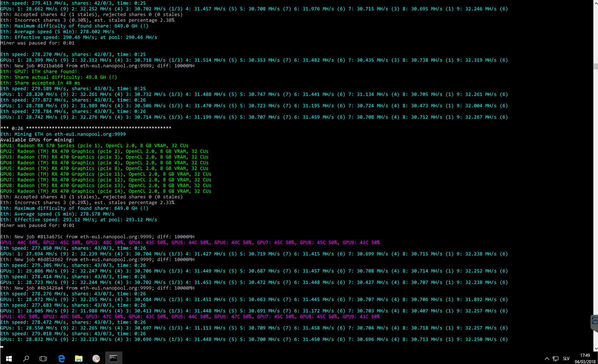Click 'Eth speed: 277.872 MH/s' line
The width and height of the screenshot is (598, 364).
tap(73, 100)
